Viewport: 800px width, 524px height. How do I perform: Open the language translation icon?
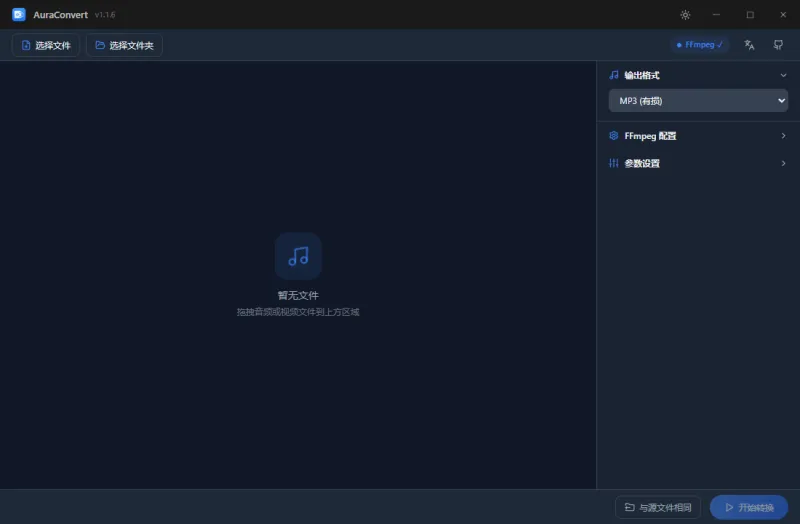pyautogui.click(x=749, y=45)
